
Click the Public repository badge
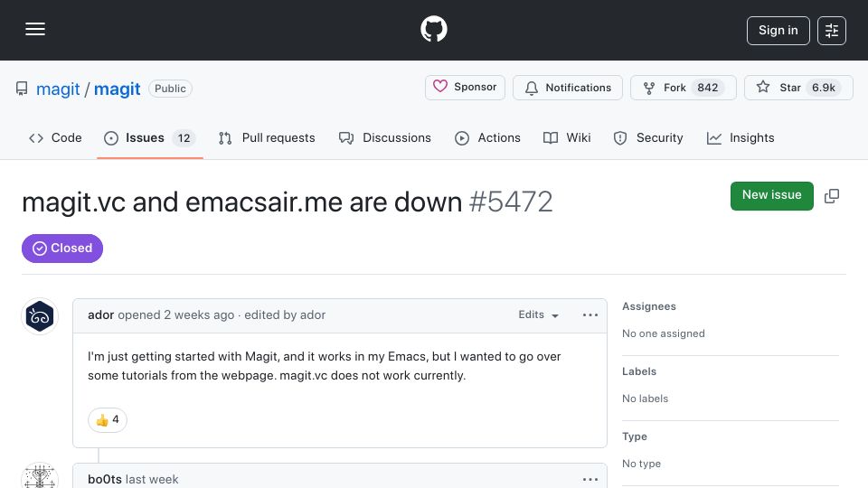(x=171, y=89)
